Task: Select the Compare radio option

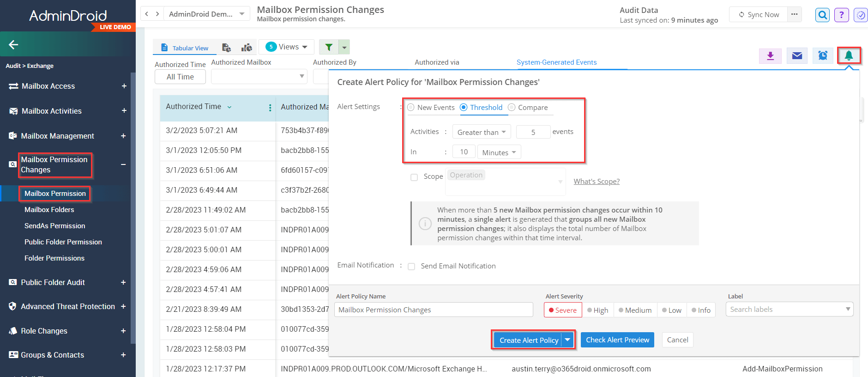Action: pos(512,108)
